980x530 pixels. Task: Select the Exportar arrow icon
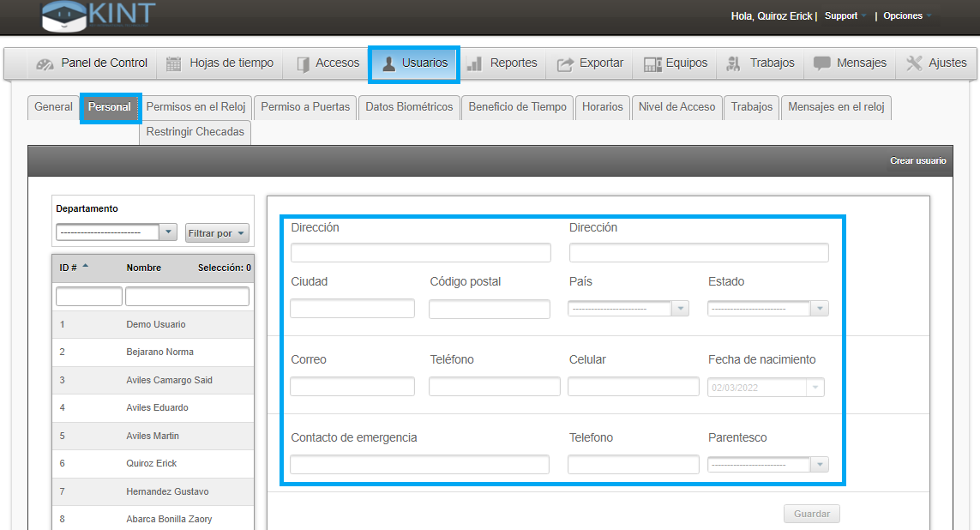(566, 64)
